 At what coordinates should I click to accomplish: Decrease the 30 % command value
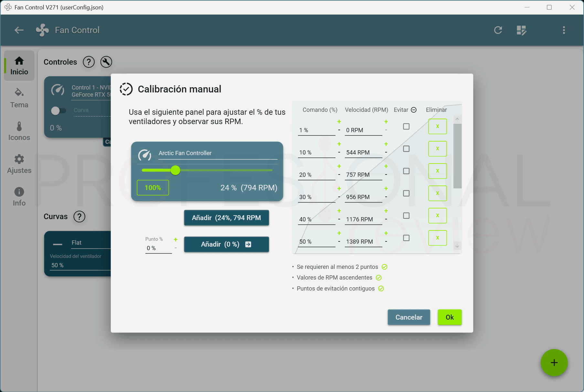point(339,197)
